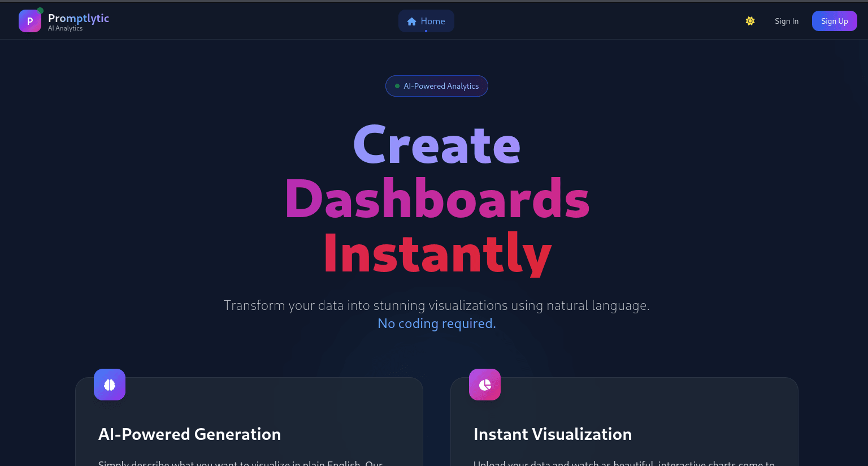868x466 pixels.
Task: Click 'AI Analytics' subtitle under the logo
Action: (65, 28)
